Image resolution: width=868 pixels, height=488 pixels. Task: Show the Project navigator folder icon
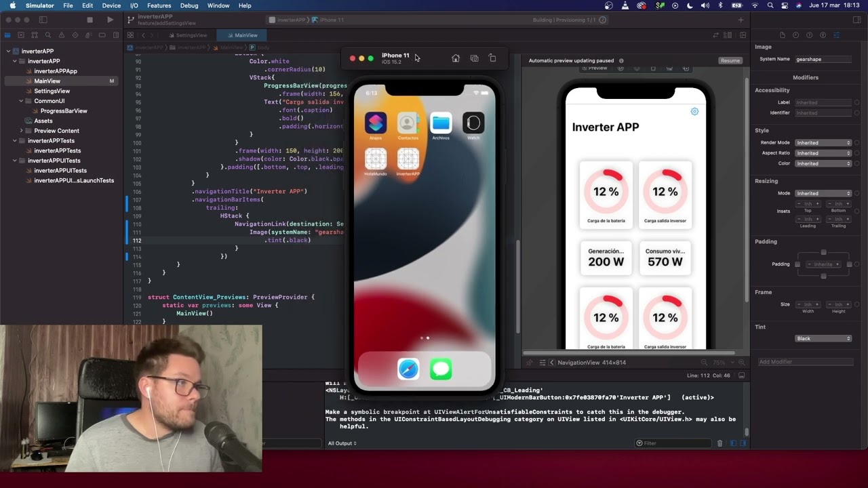point(7,35)
